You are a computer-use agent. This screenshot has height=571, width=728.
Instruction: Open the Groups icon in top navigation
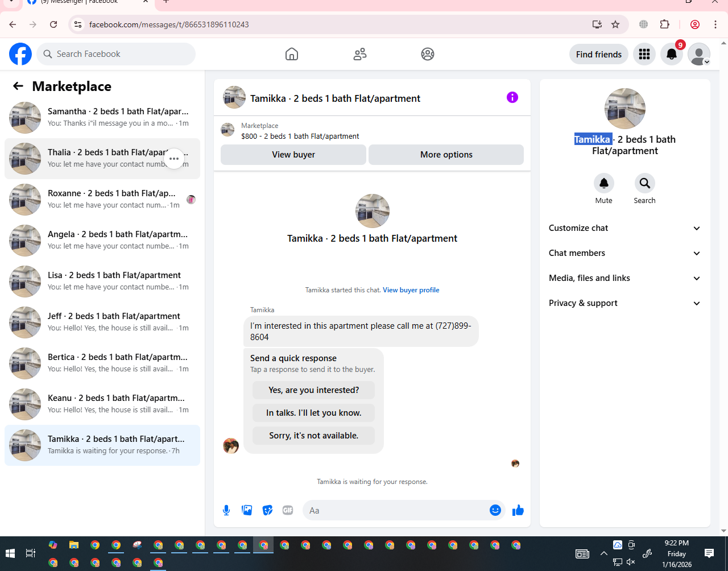click(428, 54)
